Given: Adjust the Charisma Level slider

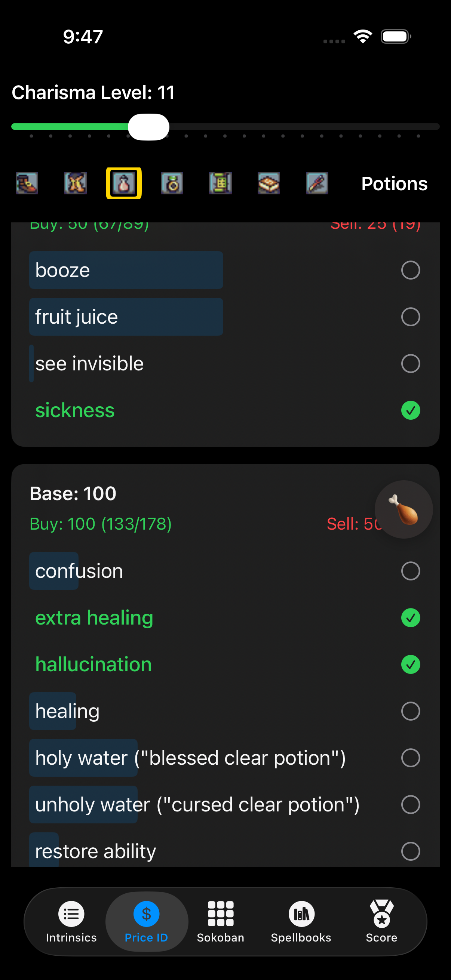Looking at the screenshot, I should coord(149,127).
